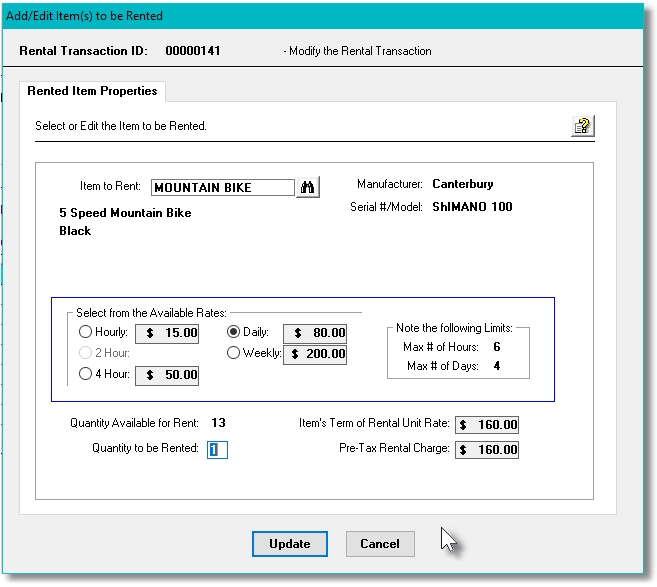657x587 pixels.
Task: Click the manufacturer name Canterbury
Action: [463, 184]
